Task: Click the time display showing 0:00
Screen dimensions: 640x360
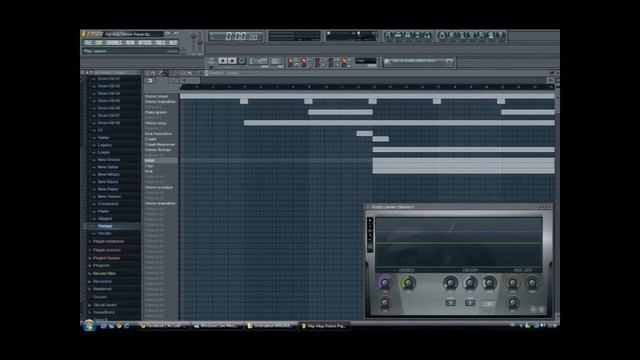Action: pos(236,36)
